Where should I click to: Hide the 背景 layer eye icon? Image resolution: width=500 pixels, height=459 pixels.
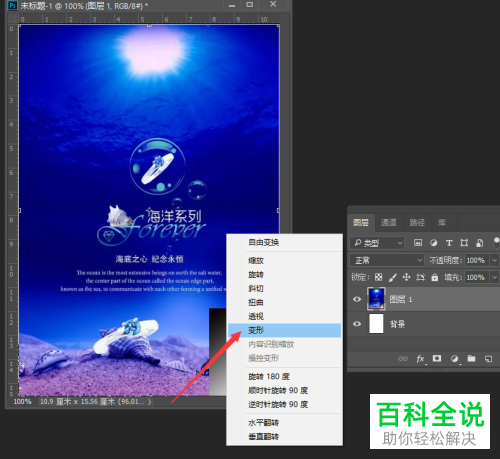(357, 324)
